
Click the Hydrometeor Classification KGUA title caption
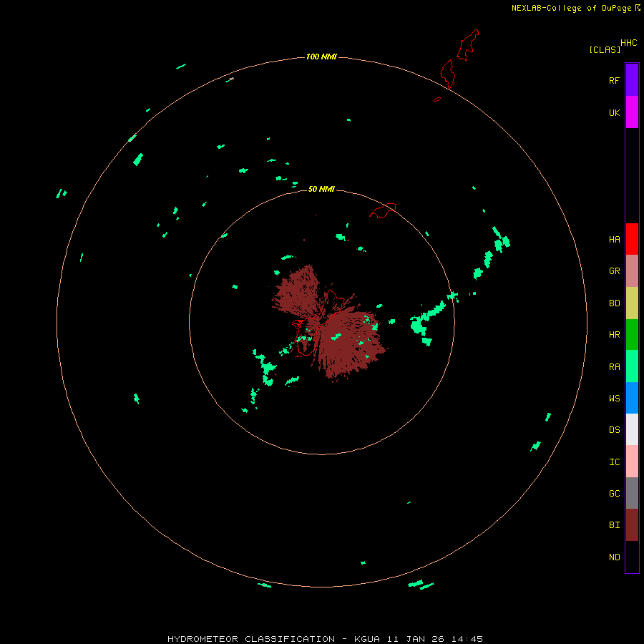pos(325,639)
